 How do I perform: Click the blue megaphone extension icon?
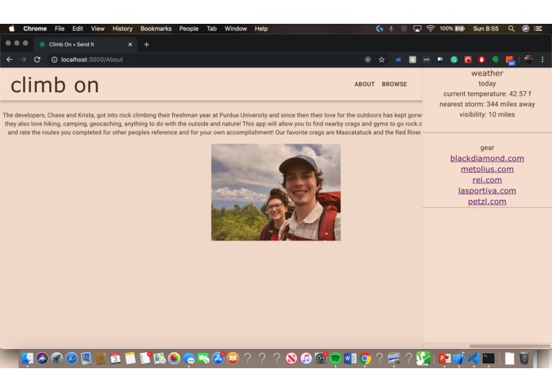pyautogui.click(x=399, y=60)
